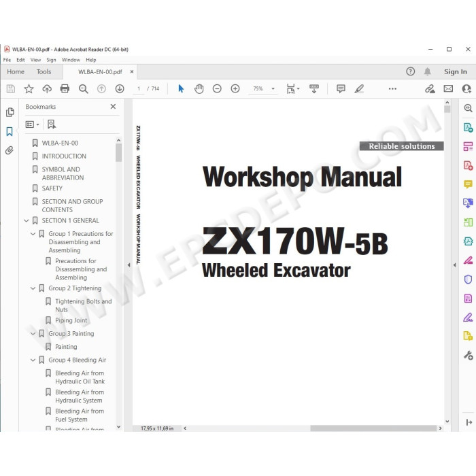Click the bookmarks list scrollbar thumb
The height and width of the screenshot is (476, 476).
119,153
